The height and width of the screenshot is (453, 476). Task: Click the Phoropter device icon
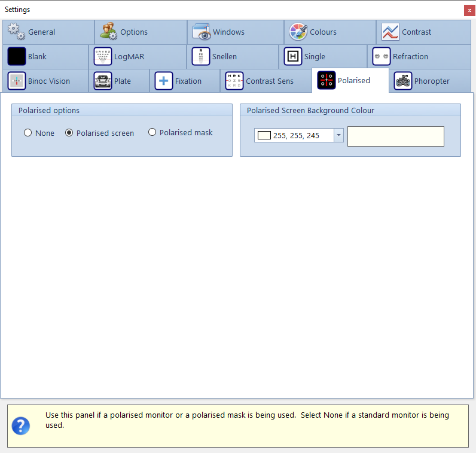pyautogui.click(x=403, y=81)
